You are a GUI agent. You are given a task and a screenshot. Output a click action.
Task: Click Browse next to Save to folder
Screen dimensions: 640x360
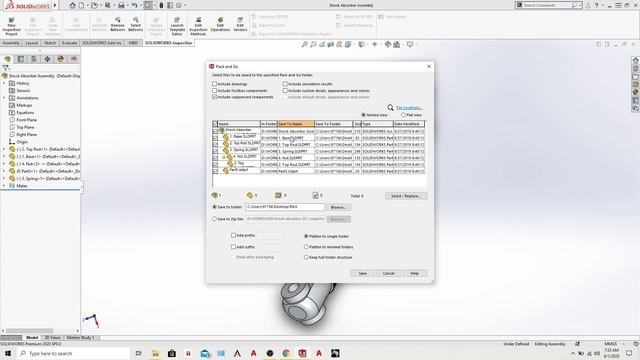(x=338, y=207)
